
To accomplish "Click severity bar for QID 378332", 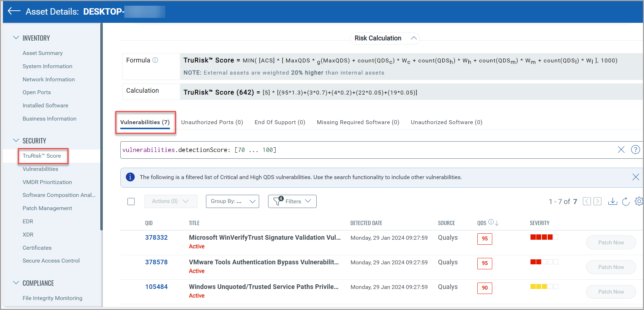I will point(544,237).
